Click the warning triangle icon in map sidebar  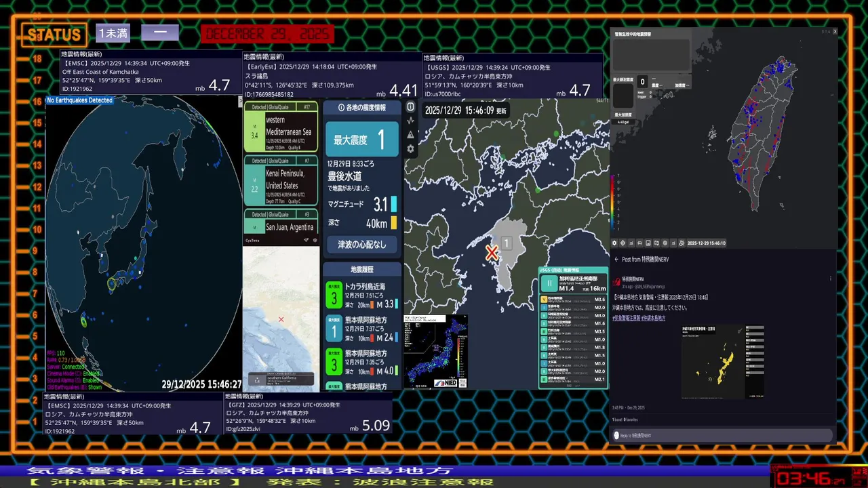pos(410,135)
